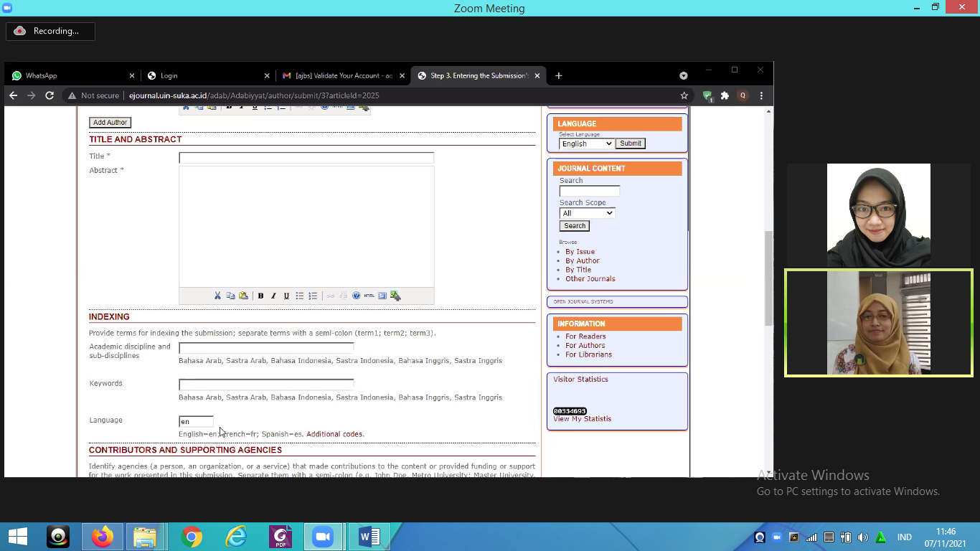Bookmark this page with the star icon
This screenshot has width=980, height=551.
pos(684,95)
